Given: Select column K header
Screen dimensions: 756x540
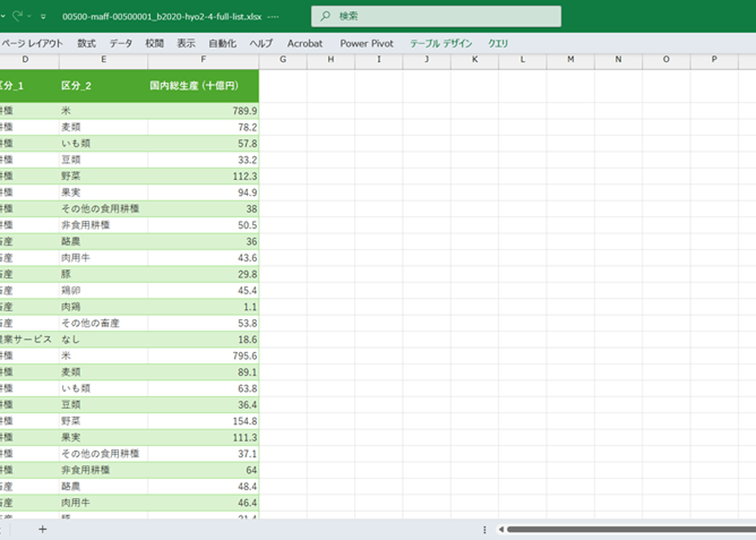Looking at the screenshot, I should point(475,59).
